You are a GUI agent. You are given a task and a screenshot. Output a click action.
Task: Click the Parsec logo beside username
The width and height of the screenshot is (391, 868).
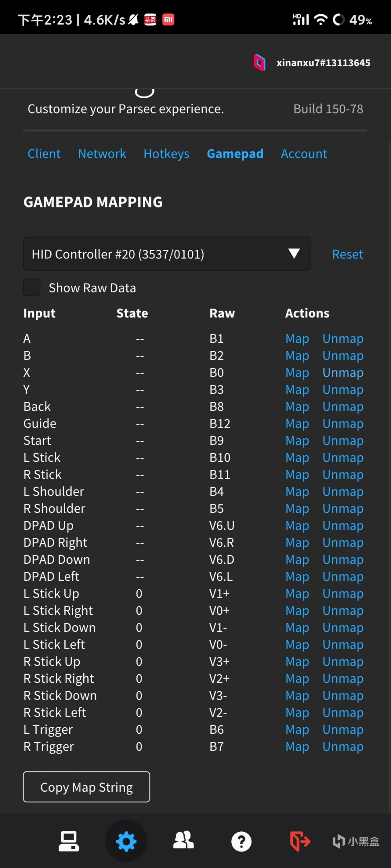(259, 62)
